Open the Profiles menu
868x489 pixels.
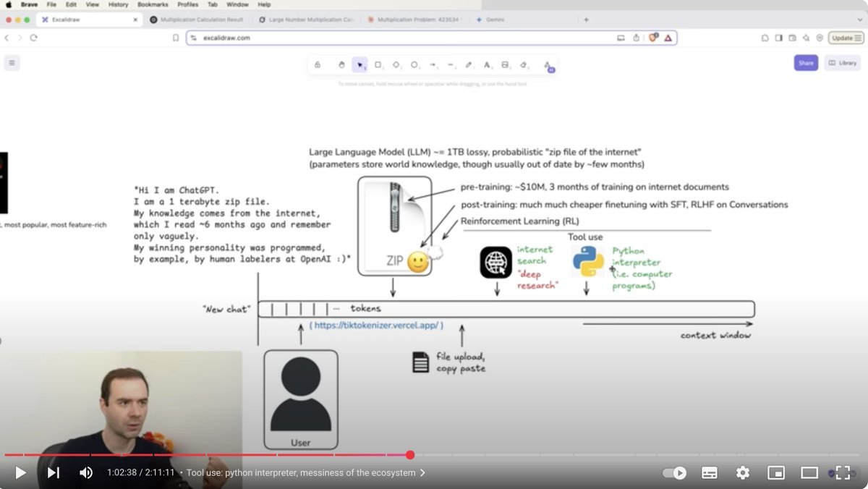pyautogui.click(x=188, y=4)
